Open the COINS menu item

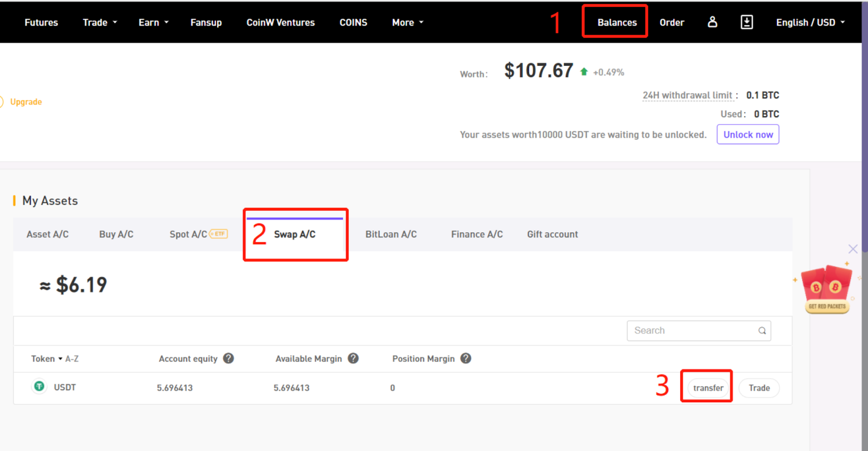pos(353,22)
